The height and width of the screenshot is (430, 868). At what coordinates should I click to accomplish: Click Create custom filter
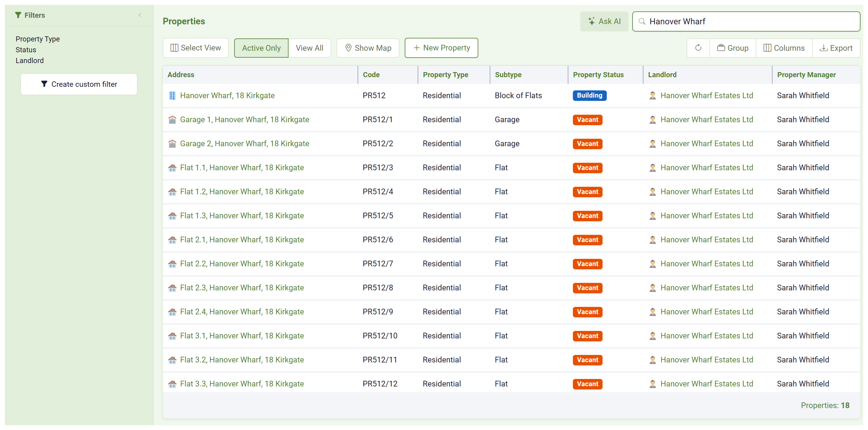pyautogui.click(x=79, y=84)
